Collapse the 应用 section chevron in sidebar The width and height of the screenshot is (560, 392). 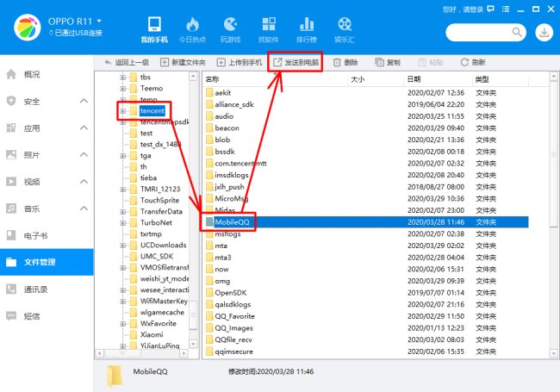(84, 128)
